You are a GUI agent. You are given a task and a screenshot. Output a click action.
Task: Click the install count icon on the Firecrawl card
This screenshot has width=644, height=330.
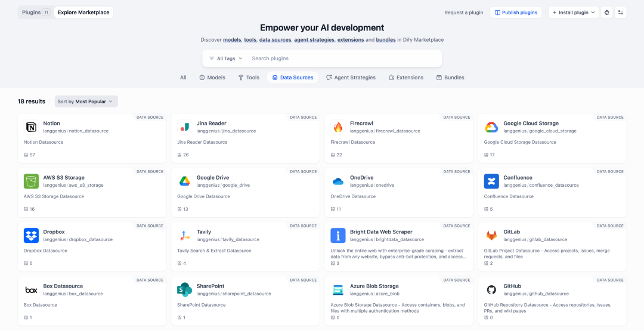[333, 155]
